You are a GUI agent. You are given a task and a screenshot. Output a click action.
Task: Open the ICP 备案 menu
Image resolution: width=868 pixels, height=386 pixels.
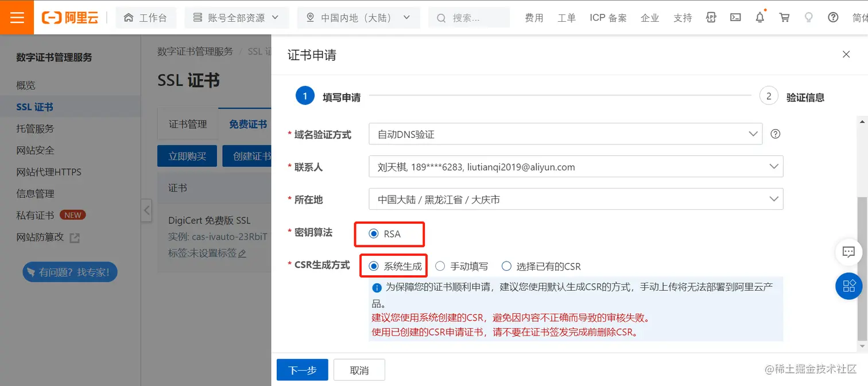[608, 18]
